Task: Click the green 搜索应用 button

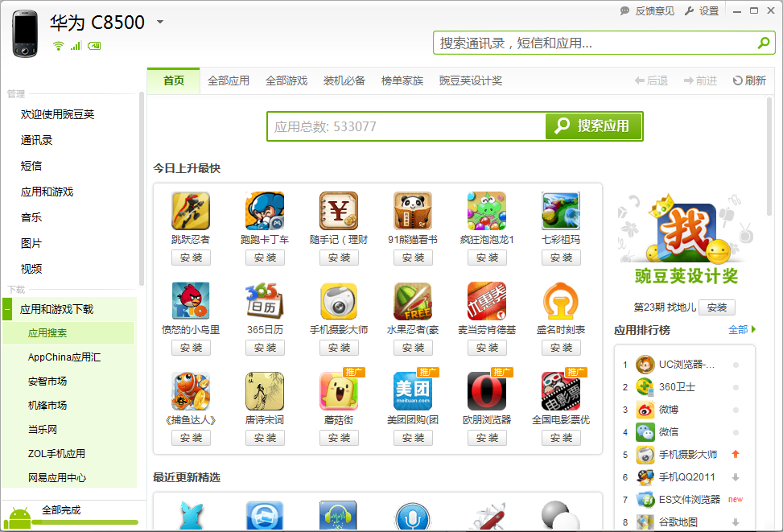Action: [593, 126]
